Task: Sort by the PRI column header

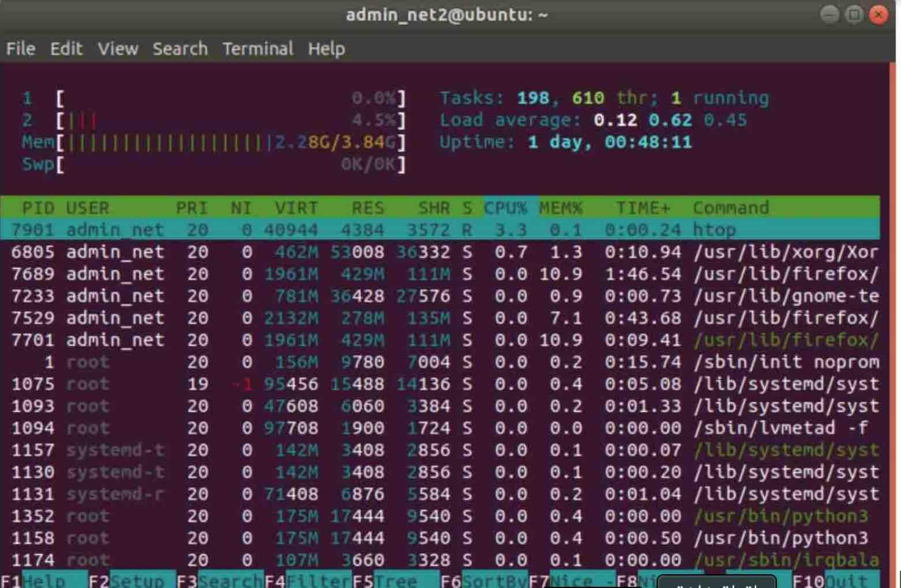Action: 192,208
